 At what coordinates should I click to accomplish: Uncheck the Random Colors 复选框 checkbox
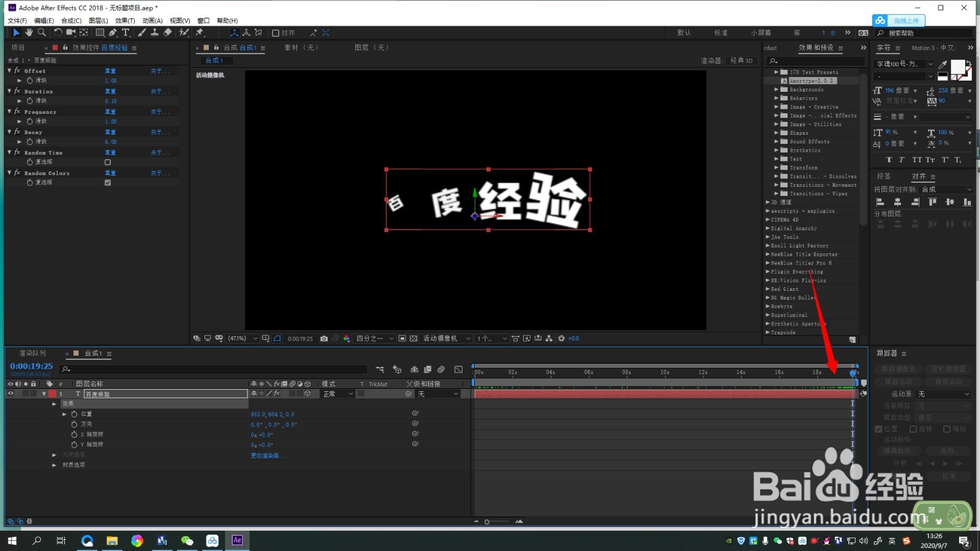pos(108,182)
